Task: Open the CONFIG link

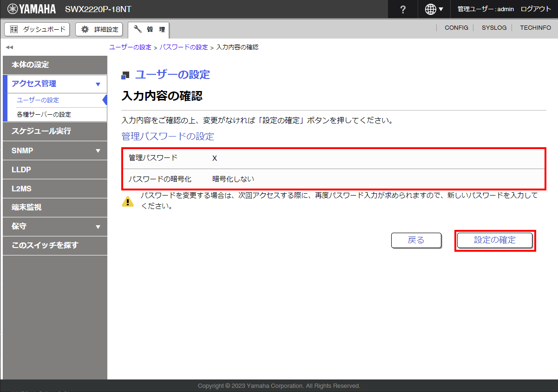Action: [x=456, y=28]
